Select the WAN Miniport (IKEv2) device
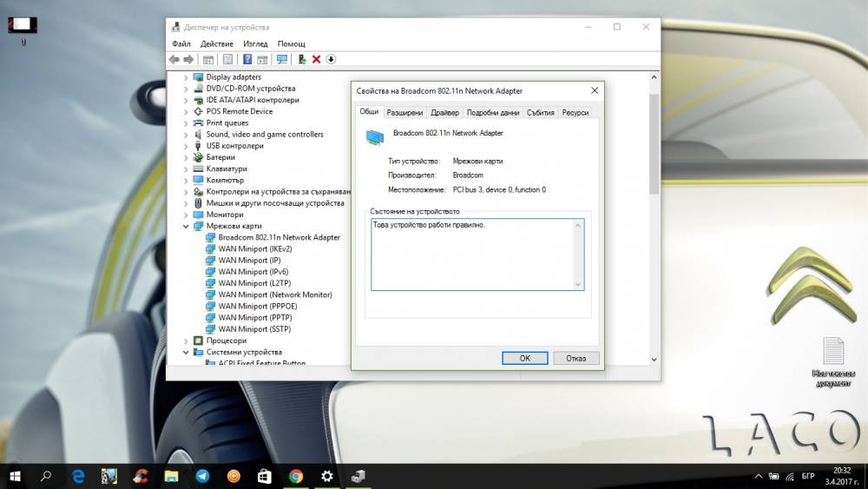Image resolution: width=868 pixels, height=489 pixels. (254, 248)
